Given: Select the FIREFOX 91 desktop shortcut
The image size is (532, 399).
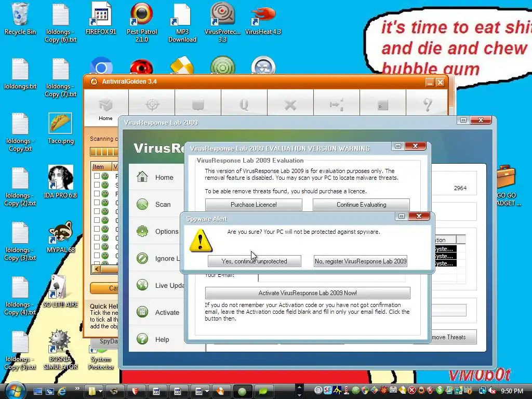Looking at the screenshot, I should 101,19.
